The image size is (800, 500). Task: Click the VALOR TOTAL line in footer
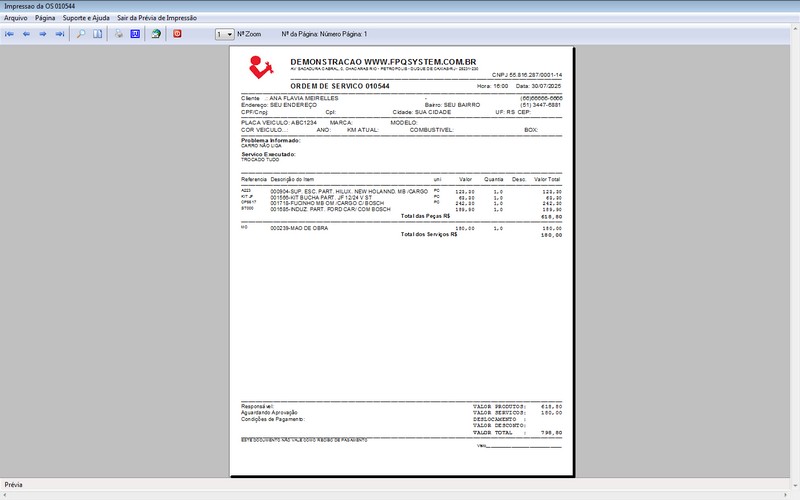tap(518, 432)
